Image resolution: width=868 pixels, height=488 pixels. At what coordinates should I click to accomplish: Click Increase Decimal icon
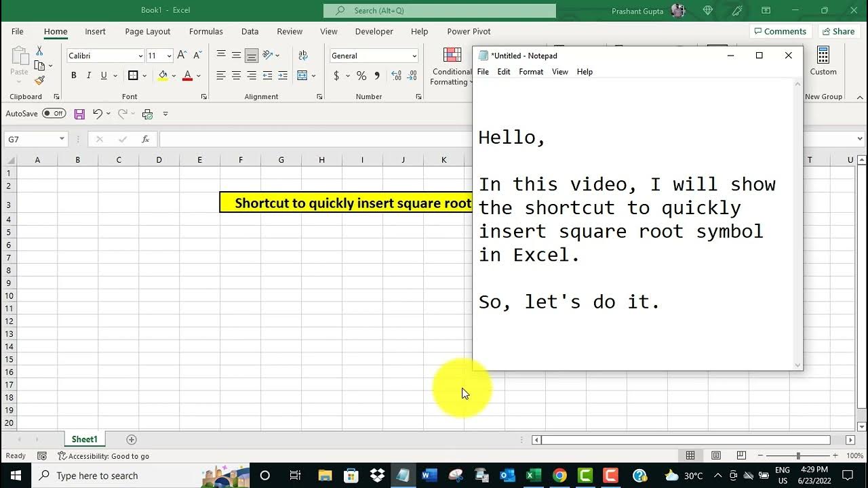(396, 76)
